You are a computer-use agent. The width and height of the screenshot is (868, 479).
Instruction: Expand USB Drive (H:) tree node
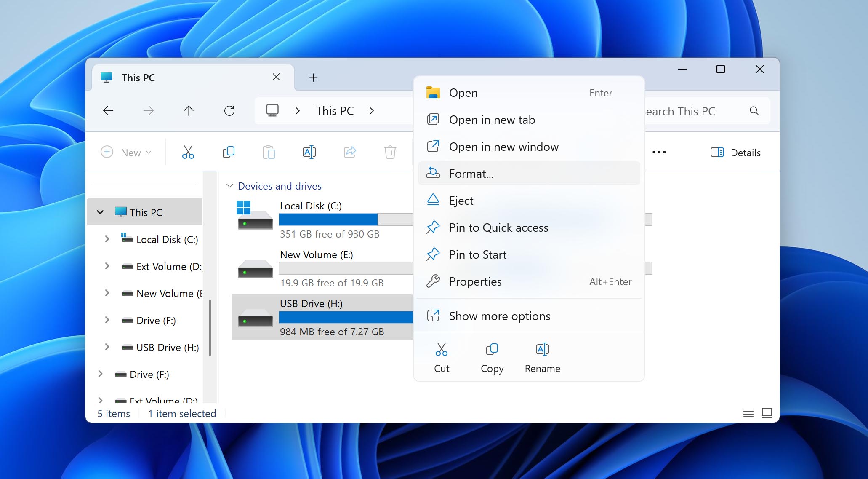pos(107,347)
